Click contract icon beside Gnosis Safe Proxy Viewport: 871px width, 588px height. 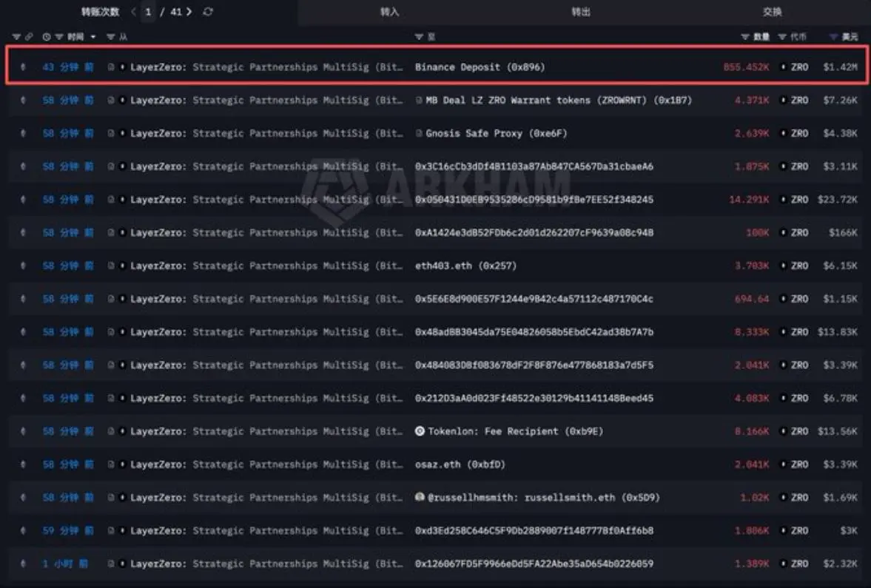coord(419,133)
